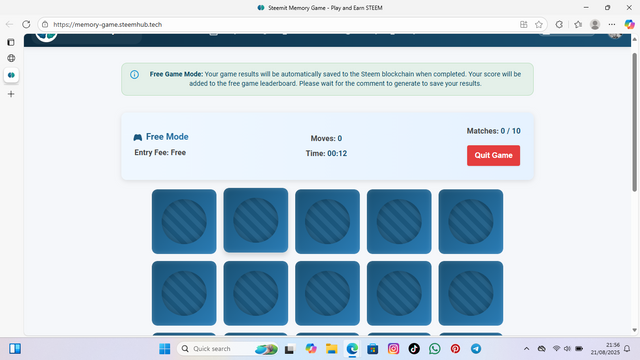Image resolution: width=640 pixels, height=360 pixels.
Task: Open Instagram from taskbar
Action: point(393,349)
